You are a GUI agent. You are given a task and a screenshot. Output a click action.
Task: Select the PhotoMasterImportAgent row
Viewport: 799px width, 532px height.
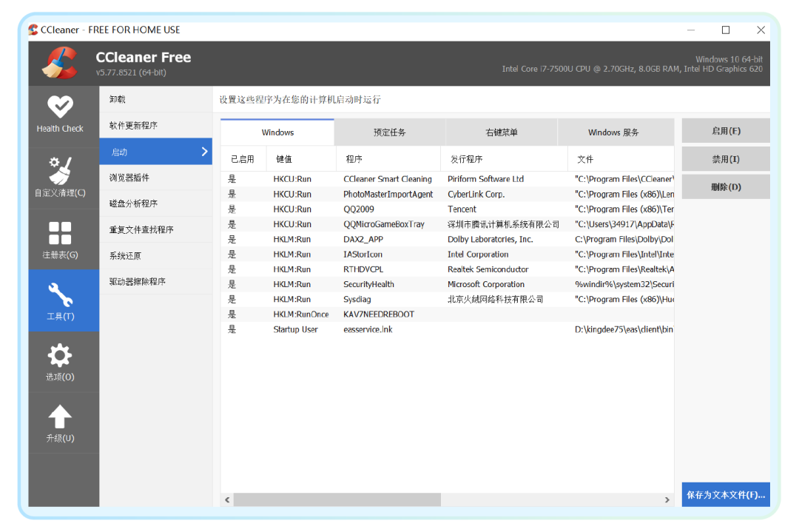click(x=448, y=194)
